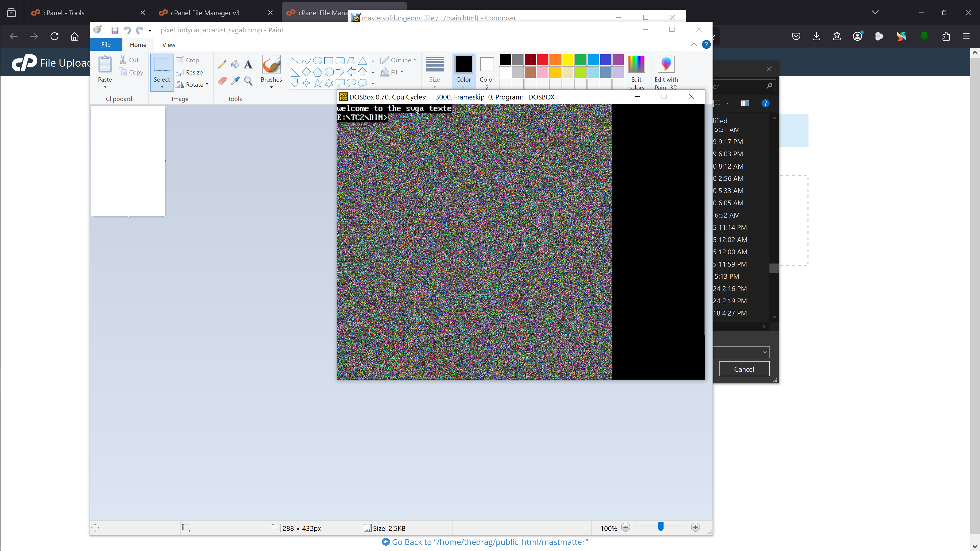
Task: Switch to cPanel File Manager v3 tab
Action: (216, 12)
